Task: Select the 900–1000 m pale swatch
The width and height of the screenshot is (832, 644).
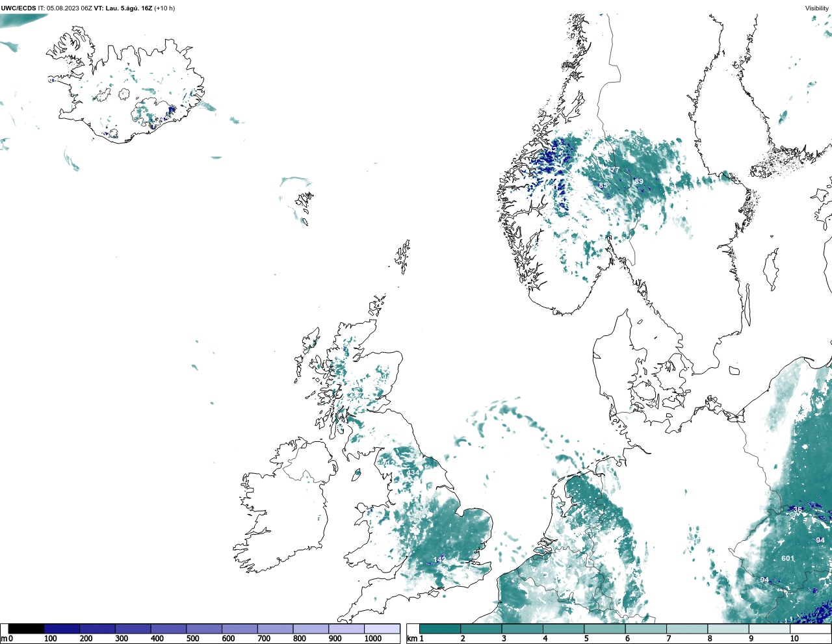Action: pyautogui.click(x=346, y=629)
